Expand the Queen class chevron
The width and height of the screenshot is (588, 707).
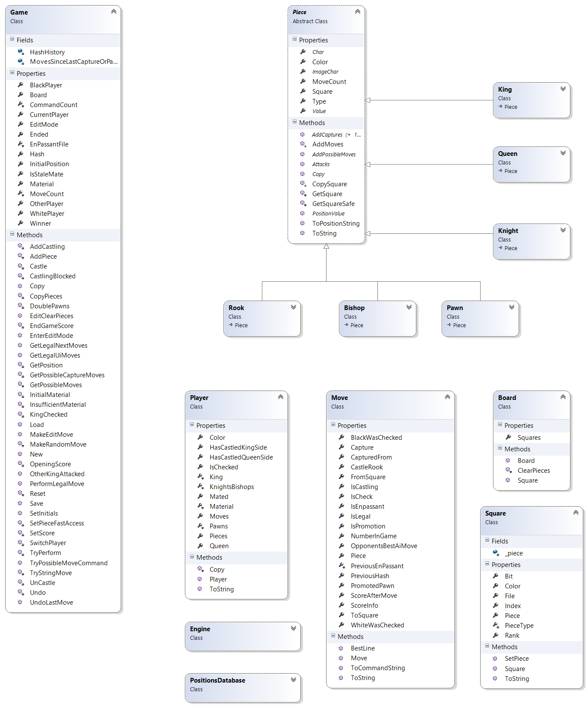[x=563, y=153]
